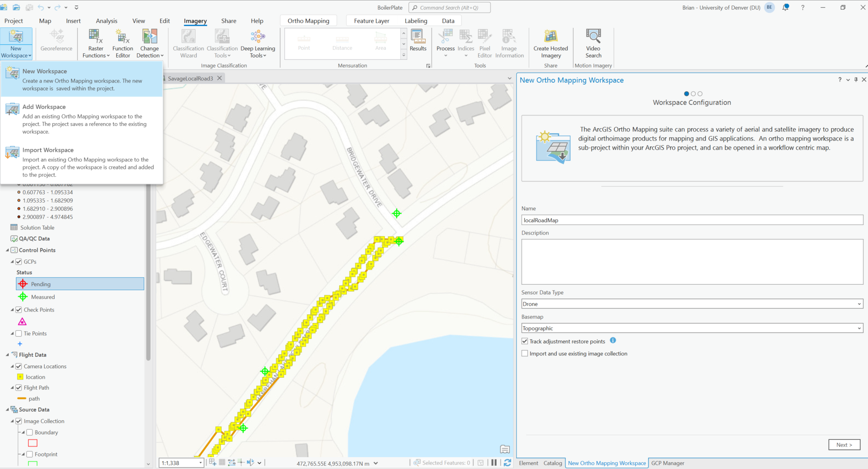Open the Feature Layer tab
The width and height of the screenshot is (868, 469).
pos(371,21)
